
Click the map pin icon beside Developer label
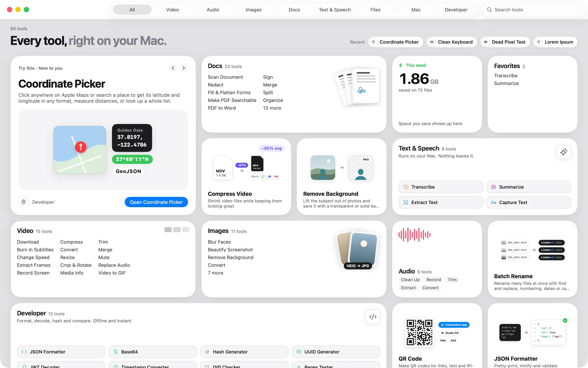[23, 202]
